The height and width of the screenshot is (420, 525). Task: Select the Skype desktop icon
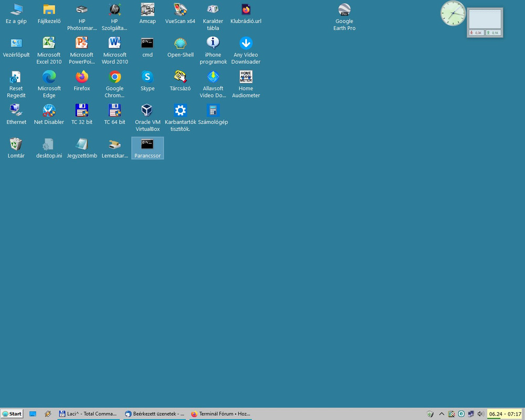click(x=148, y=81)
